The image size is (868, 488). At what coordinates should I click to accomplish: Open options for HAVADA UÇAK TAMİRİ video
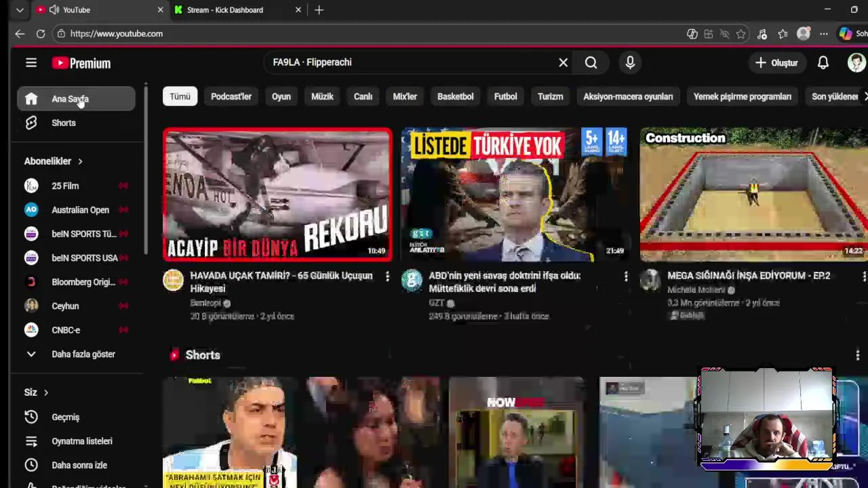(x=387, y=277)
